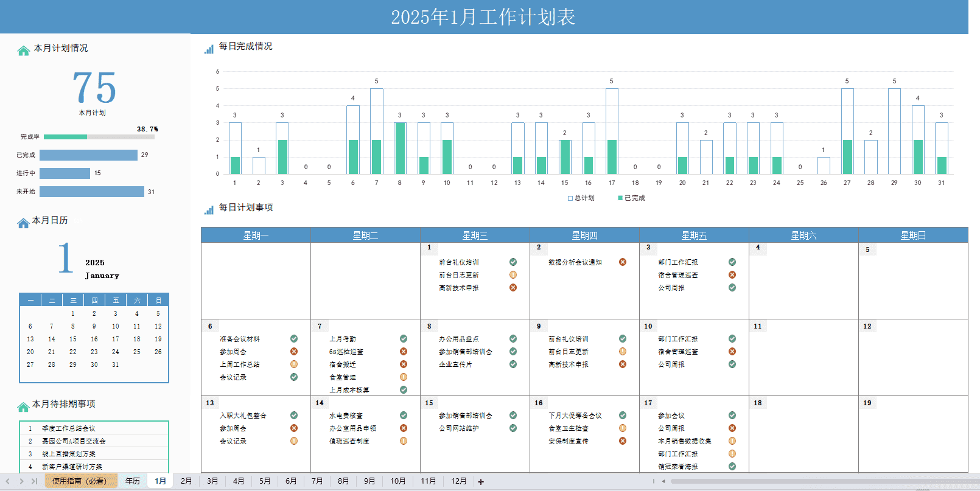Click the red X status for 安保制度宣传
This screenshot has width=980, height=491.
[x=623, y=441]
